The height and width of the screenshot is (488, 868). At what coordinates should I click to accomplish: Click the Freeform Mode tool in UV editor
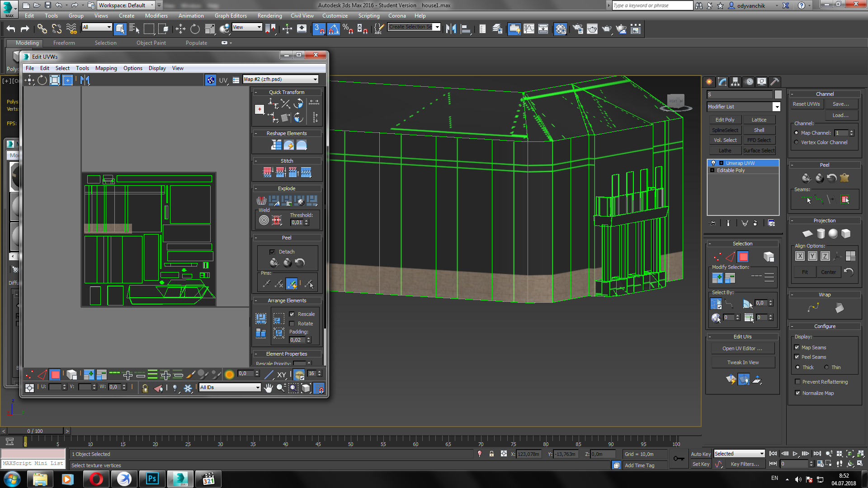pos(67,80)
